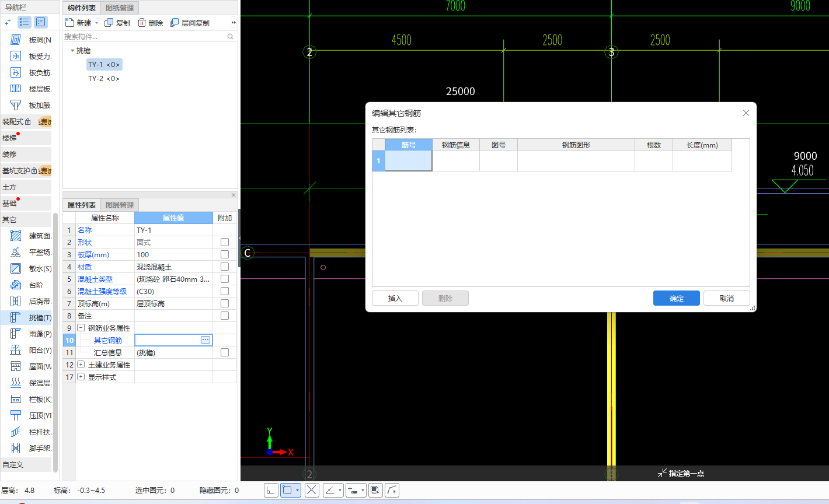
Task: Tick the 附加 checkbox for 备注 row
Action: click(x=225, y=316)
